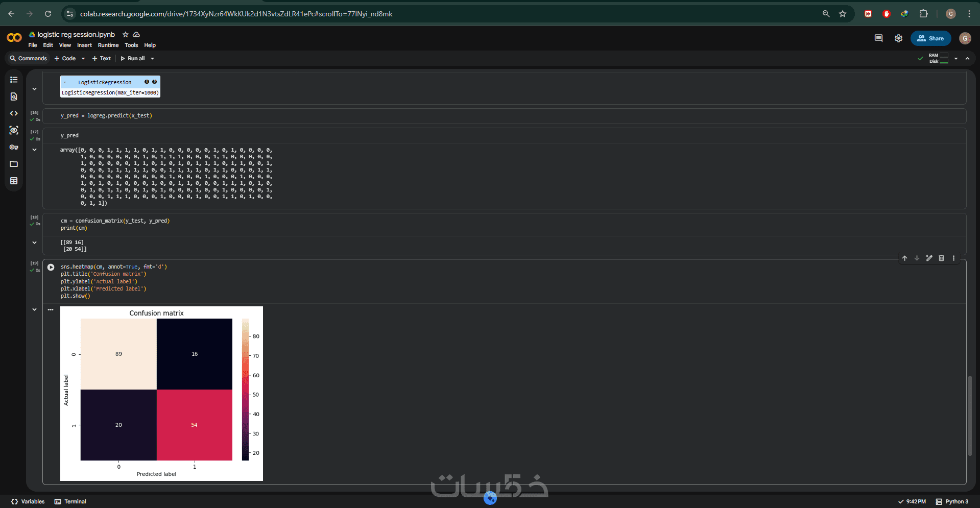Collapse the header with the up chevron
The image size is (980, 508).
(967, 59)
